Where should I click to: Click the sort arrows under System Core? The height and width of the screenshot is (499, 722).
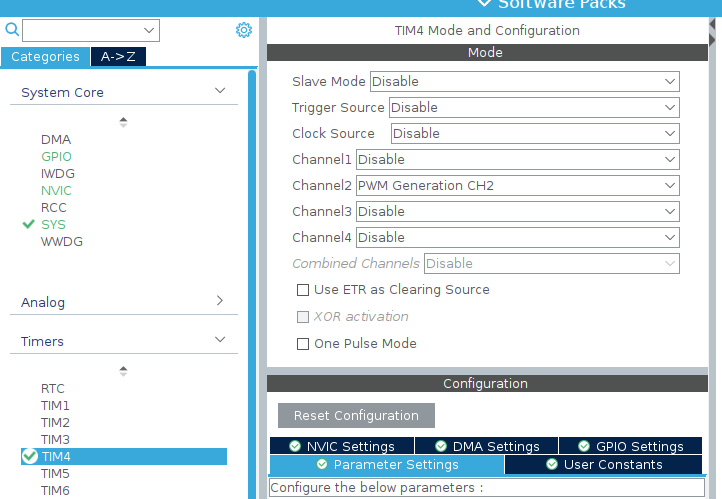pos(123,122)
